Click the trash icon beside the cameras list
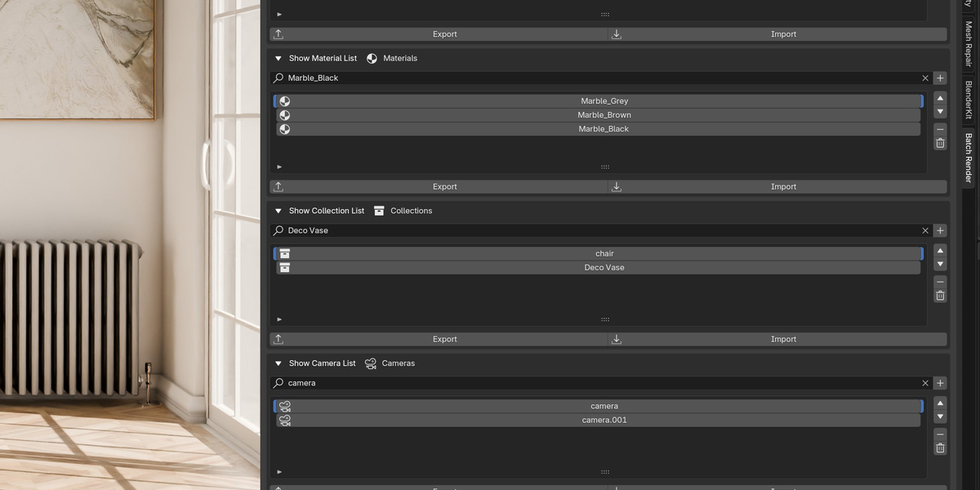This screenshot has height=490, width=980. 940,448
